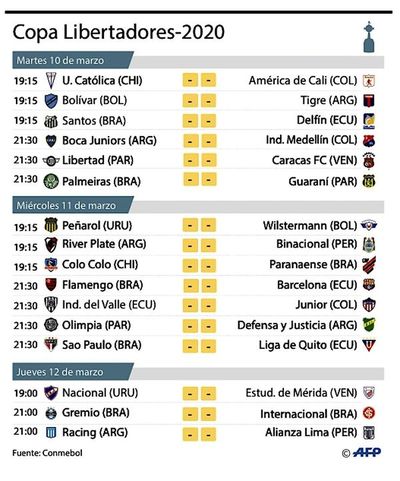This screenshot has height=481, width=400.
Task: Click the Internacional red badge
Action: tap(369, 413)
